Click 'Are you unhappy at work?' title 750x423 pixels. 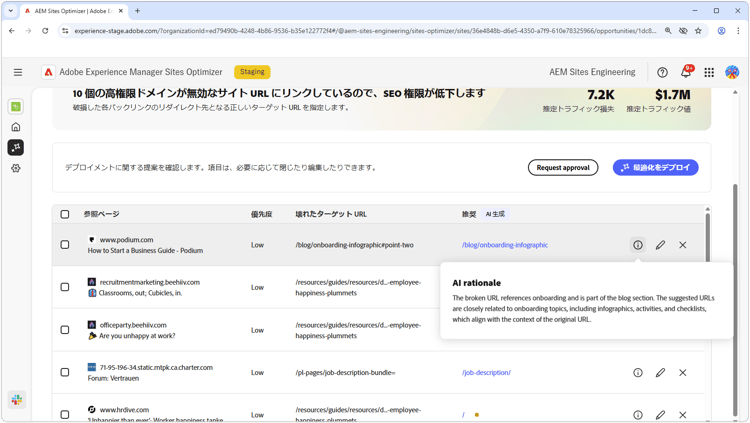coord(137,336)
